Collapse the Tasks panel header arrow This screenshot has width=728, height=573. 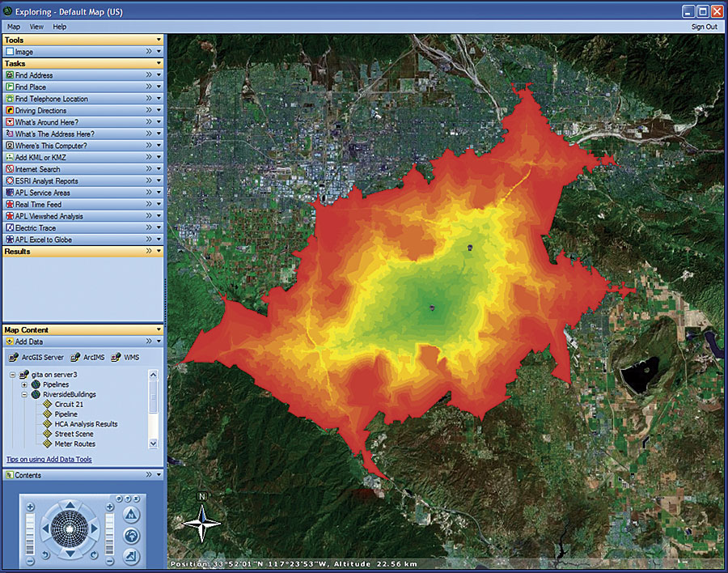(159, 63)
